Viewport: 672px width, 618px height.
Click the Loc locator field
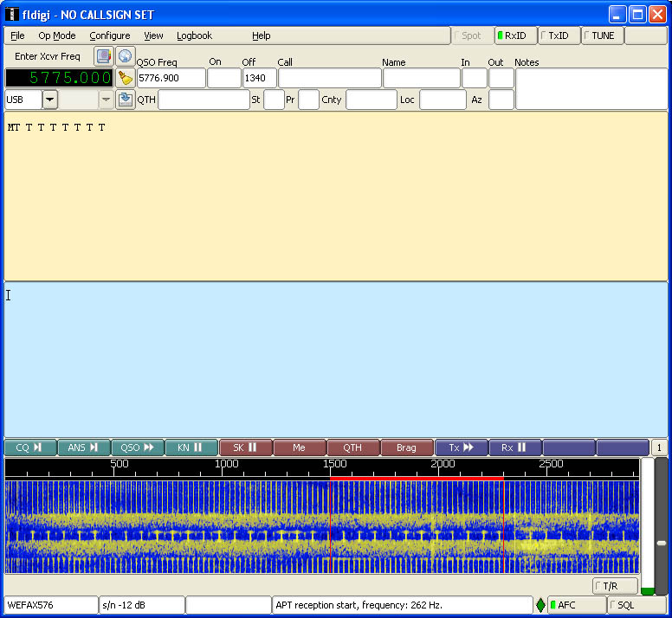coord(443,100)
